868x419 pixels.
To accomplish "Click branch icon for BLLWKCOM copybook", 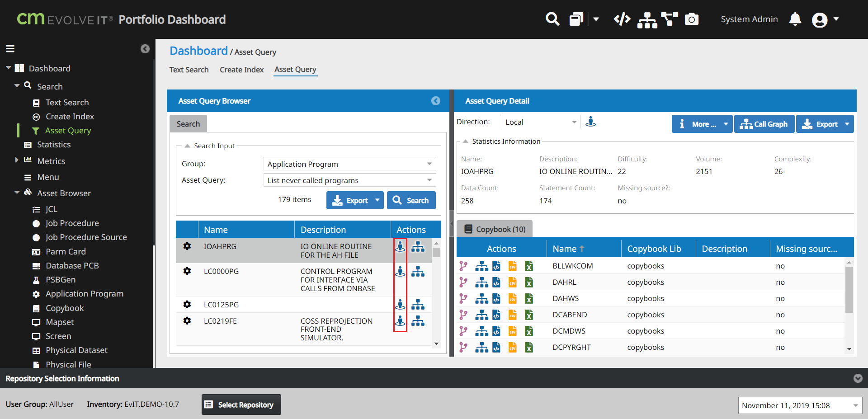I will 463,266.
